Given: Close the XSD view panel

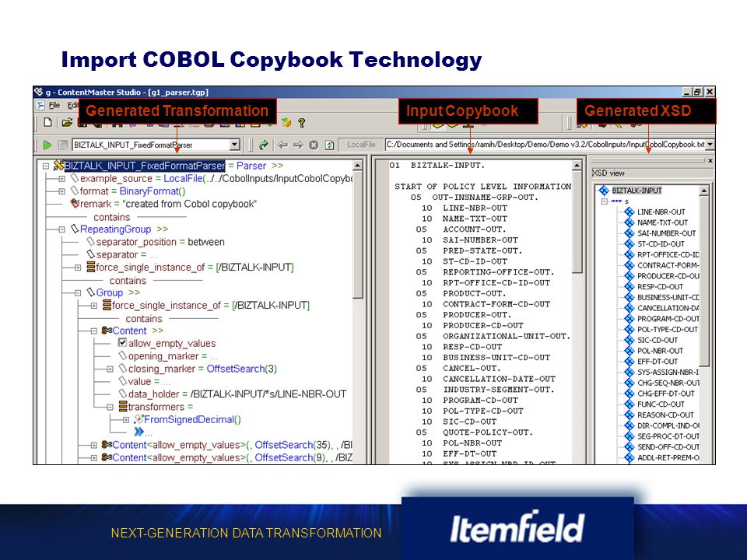Looking at the screenshot, I should [710, 161].
